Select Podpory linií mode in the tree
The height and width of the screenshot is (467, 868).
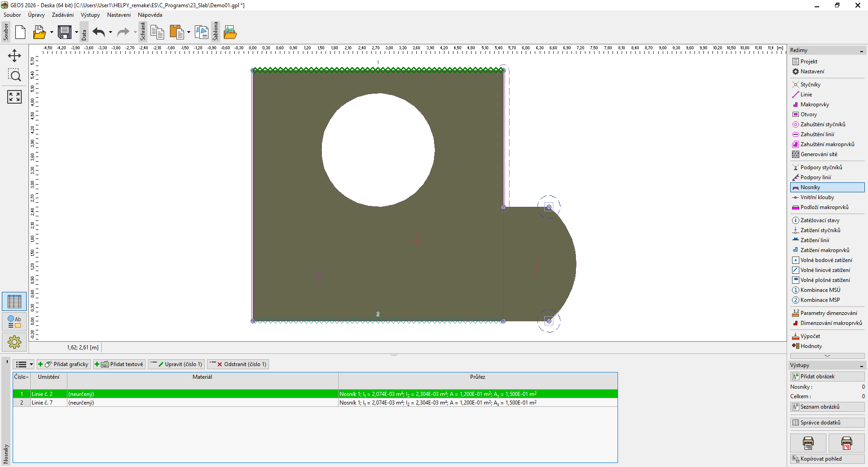click(816, 177)
